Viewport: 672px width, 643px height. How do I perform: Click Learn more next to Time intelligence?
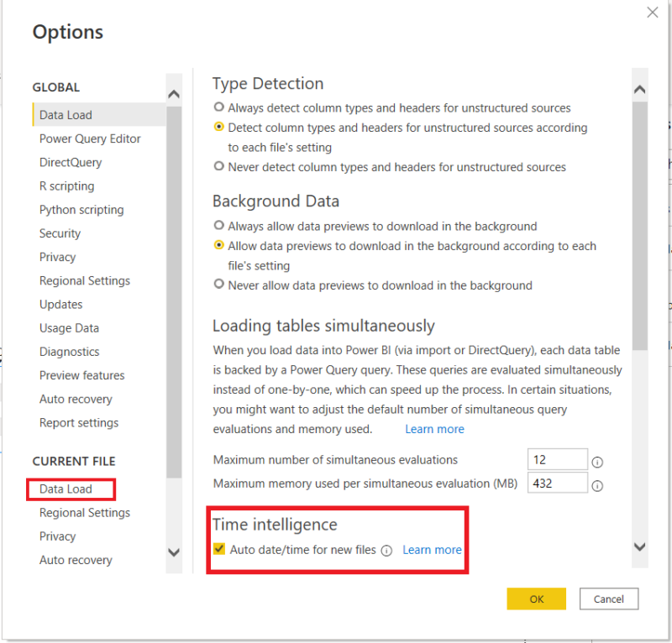[432, 550]
